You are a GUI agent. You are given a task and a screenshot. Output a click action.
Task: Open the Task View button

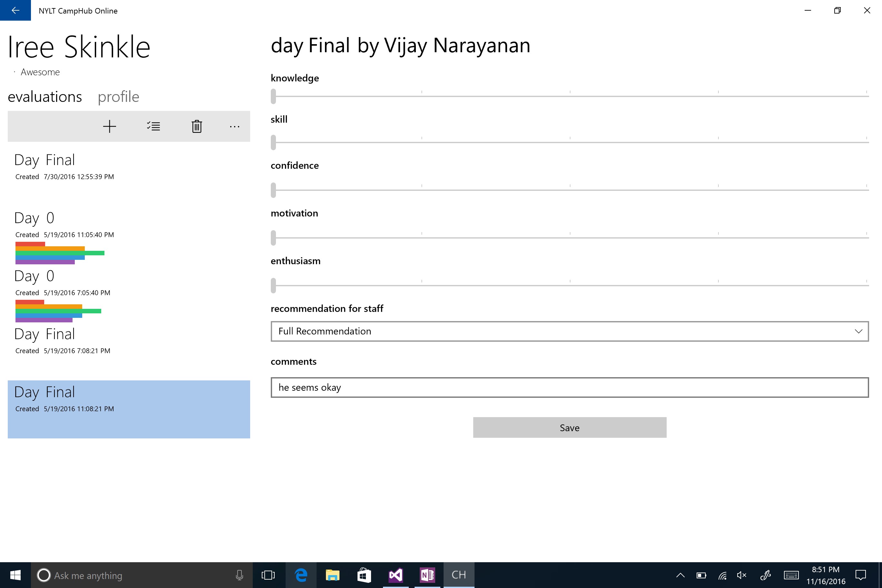click(268, 575)
